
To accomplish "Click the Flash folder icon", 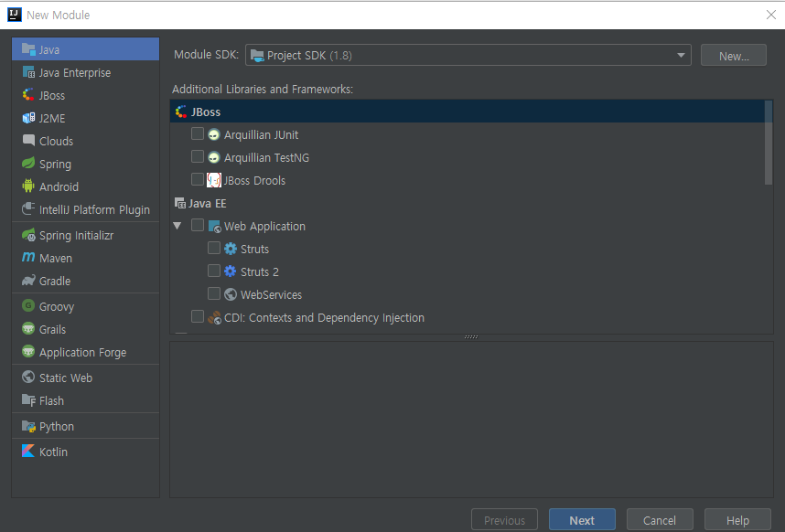I will pos(28,400).
